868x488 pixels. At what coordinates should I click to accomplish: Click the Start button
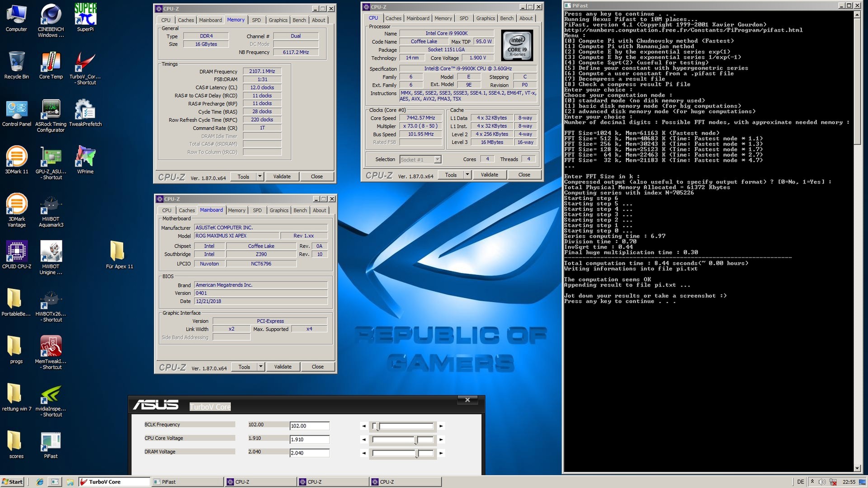pyautogui.click(x=12, y=482)
